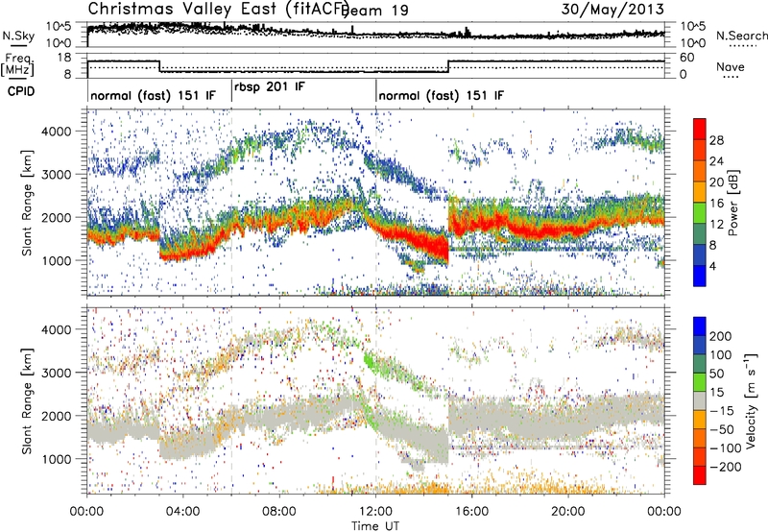The image size is (768, 532).
Task: Click the frequency step-up line at 15:00
Action: click(448, 66)
